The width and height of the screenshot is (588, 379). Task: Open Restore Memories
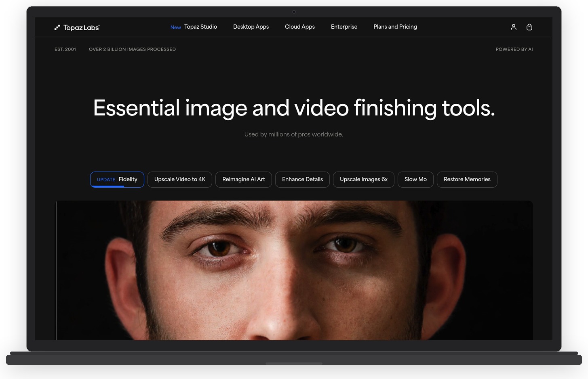click(467, 179)
